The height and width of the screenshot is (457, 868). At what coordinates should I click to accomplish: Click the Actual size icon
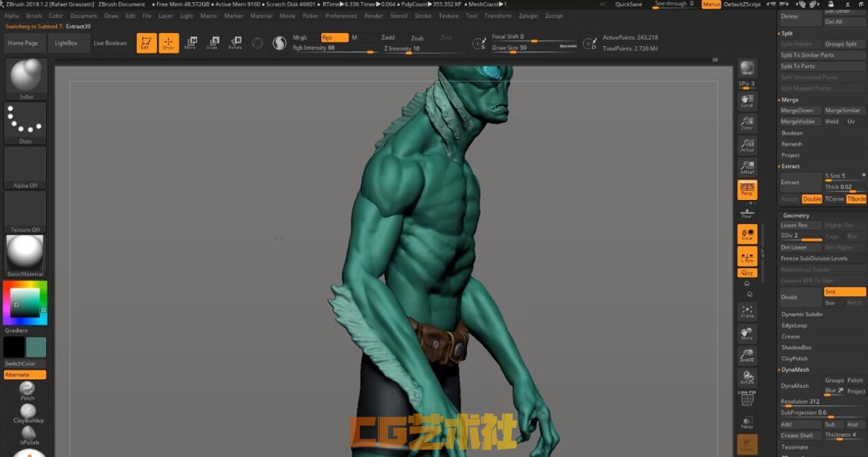[747, 146]
